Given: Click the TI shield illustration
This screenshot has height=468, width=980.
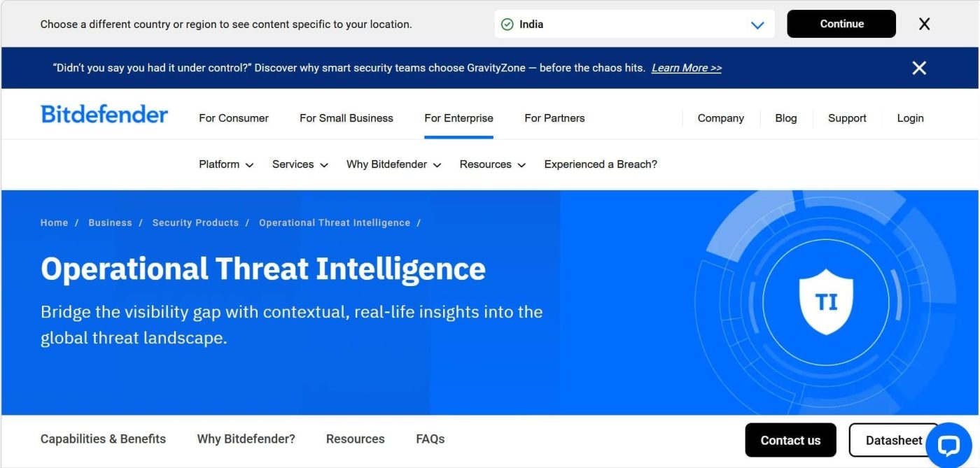Looking at the screenshot, I should (827, 301).
